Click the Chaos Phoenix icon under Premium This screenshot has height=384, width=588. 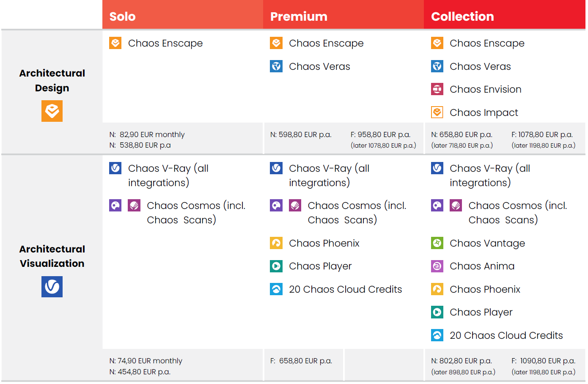tap(276, 243)
